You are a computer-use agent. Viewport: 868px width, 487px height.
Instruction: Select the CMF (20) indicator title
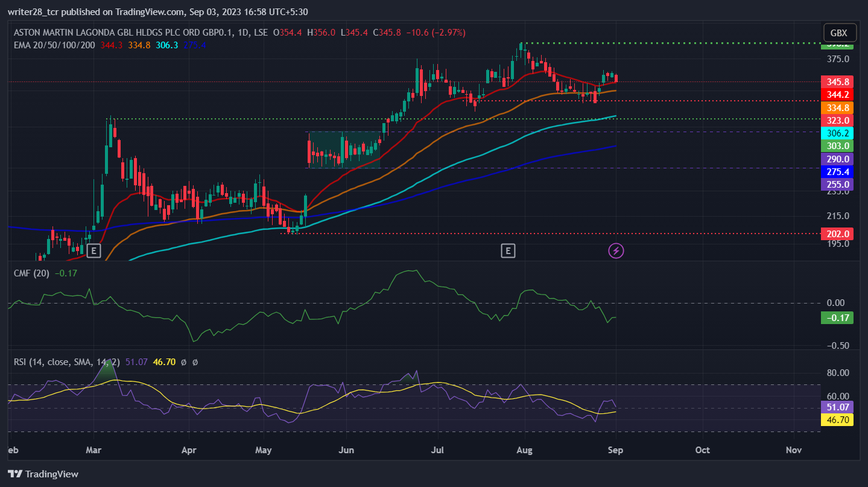[32, 273]
